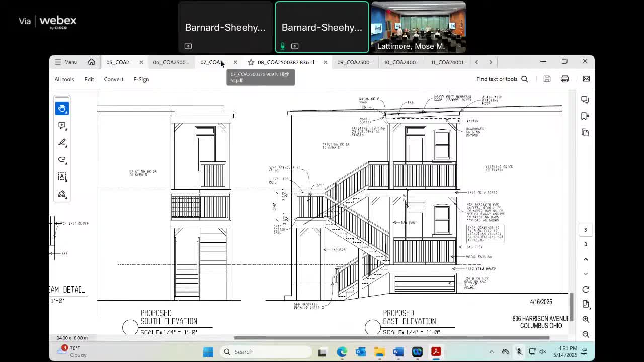Zoom in using magnifier plus icon
The height and width of the screenshot is (362, 644).
pyautogui.click(x=585, y=319)
